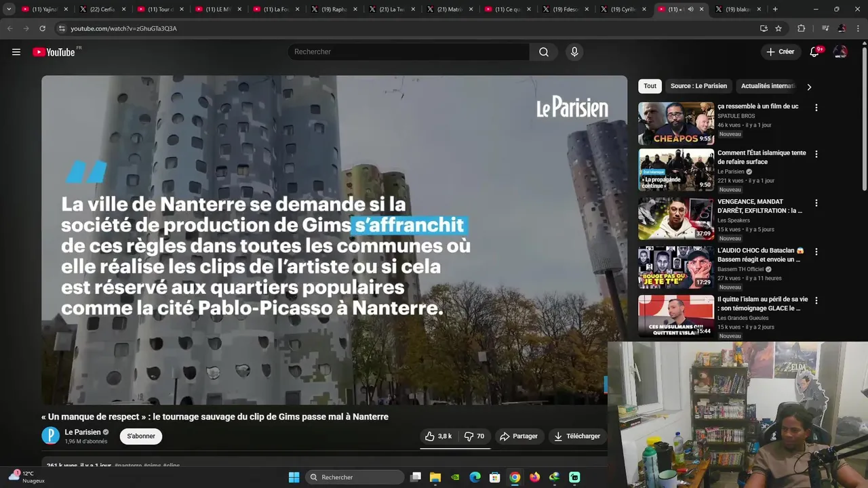The width and height of the screenshot is (868, 488).
Task: Click the main video player area
Action: 334,240
